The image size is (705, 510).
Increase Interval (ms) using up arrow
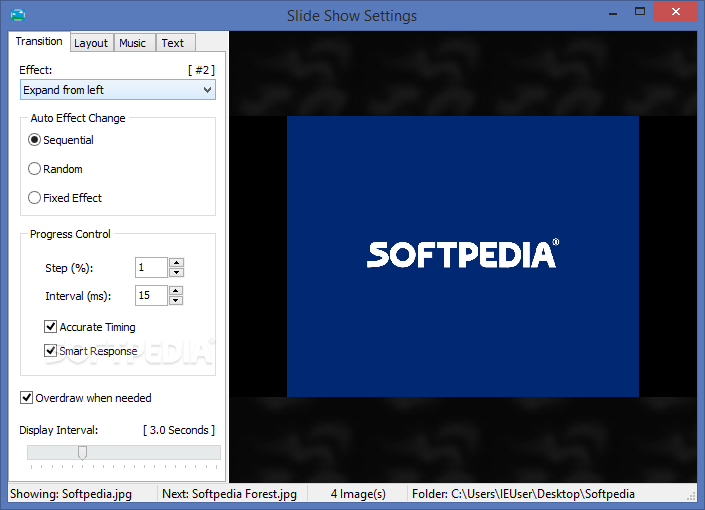176,291
